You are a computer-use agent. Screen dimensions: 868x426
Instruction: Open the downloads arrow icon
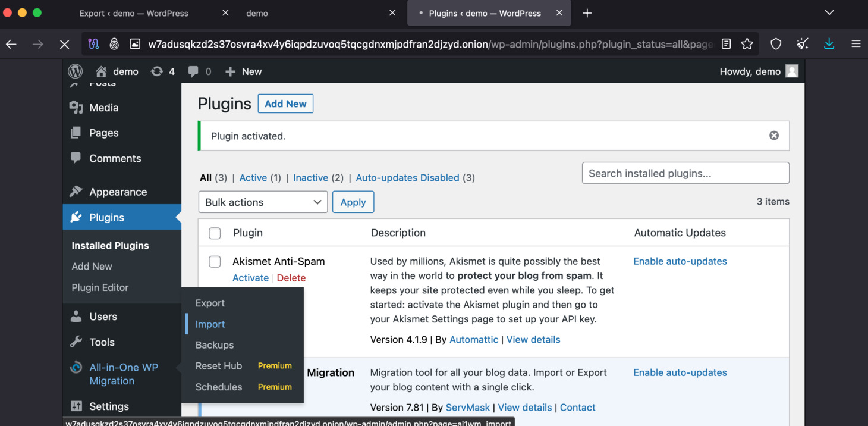pyautogui.click(x=829, y=44)
